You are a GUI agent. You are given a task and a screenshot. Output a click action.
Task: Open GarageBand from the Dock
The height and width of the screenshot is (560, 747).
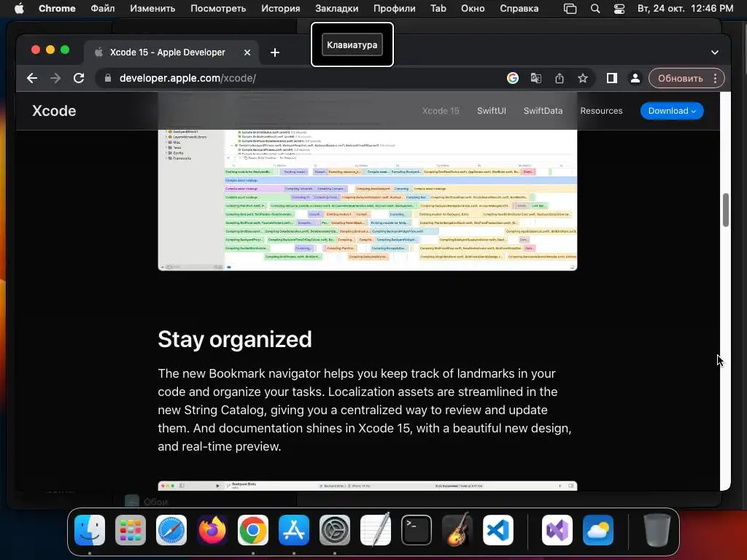457,529
